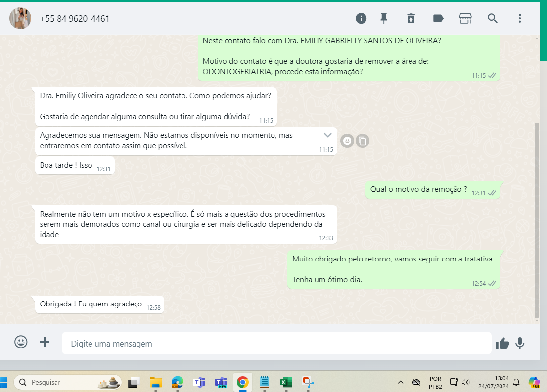Screen dimensions: 547x392
Task: Click the cloud sync status tray icon
Action: [416, 382]
